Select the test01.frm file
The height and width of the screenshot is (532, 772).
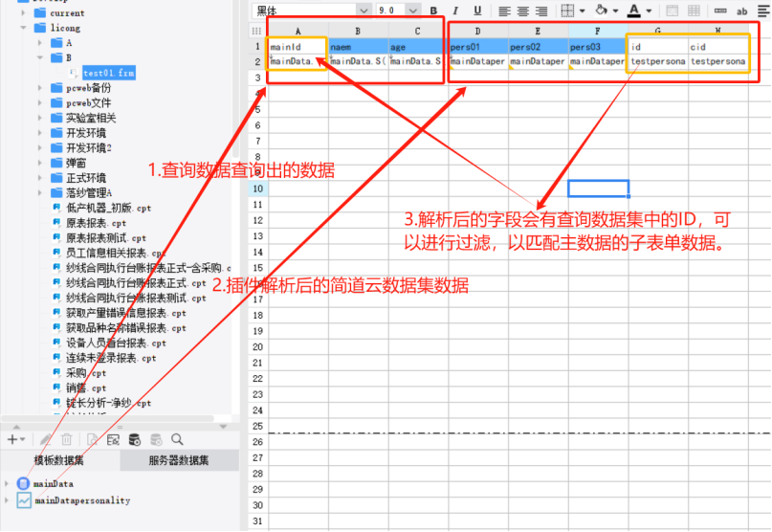click(x=109, y=73)
